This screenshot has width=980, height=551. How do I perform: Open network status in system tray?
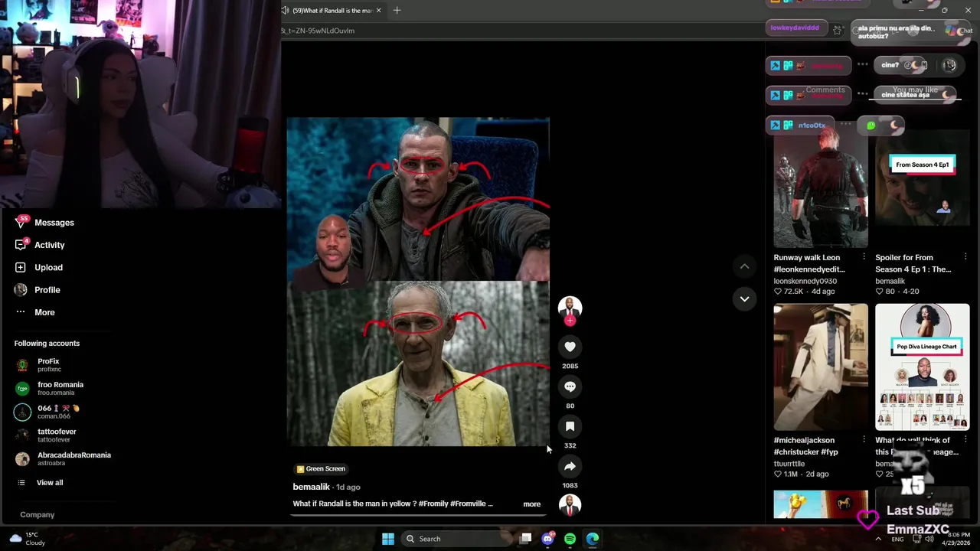(x=916, y=539)
